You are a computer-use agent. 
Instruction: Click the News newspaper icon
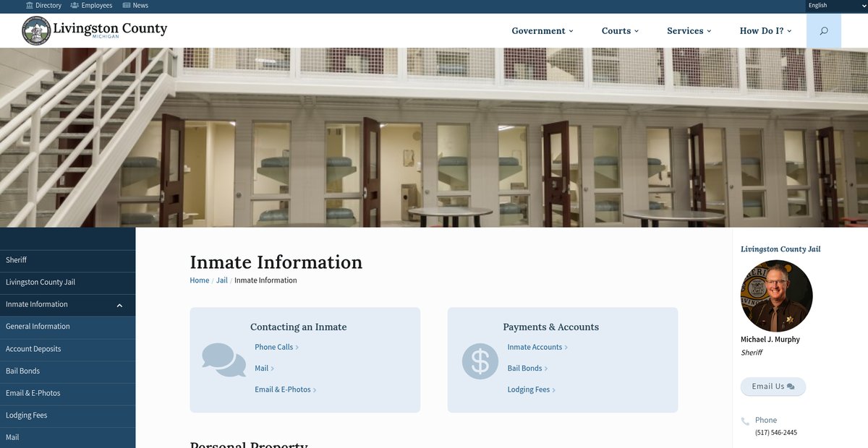127,5
